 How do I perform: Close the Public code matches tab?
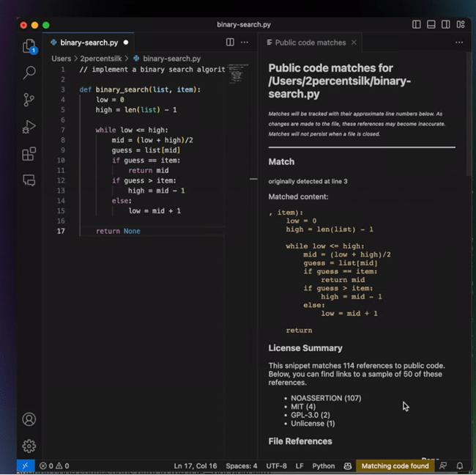tap(354, 43)
